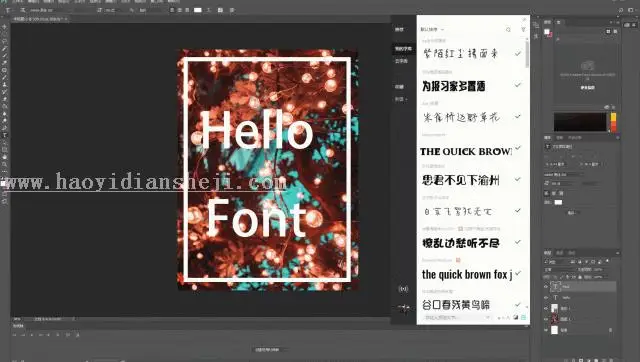Open the 收藏 section in font sidebar
The height and width of the screenshot is (362, 640).
click(x=399, y=87)
